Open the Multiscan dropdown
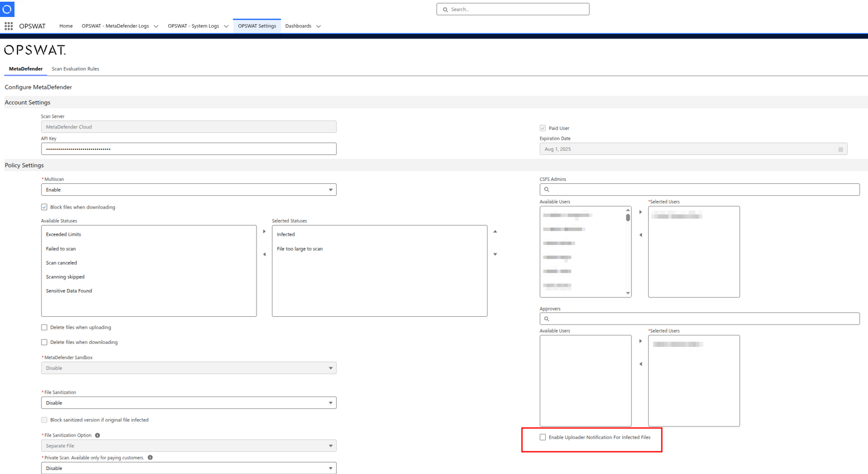 pos(189,190)
